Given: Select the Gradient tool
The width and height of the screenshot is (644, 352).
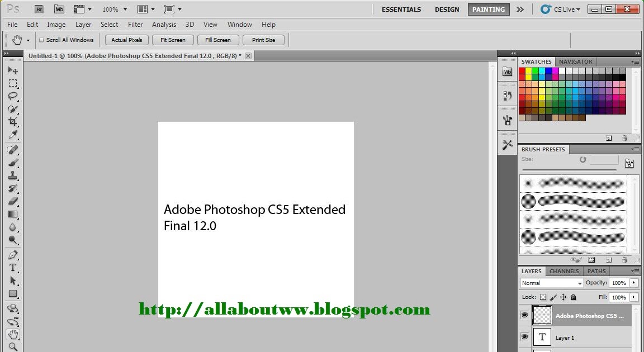Looking at the screenshot, I should tap(13, 214).
